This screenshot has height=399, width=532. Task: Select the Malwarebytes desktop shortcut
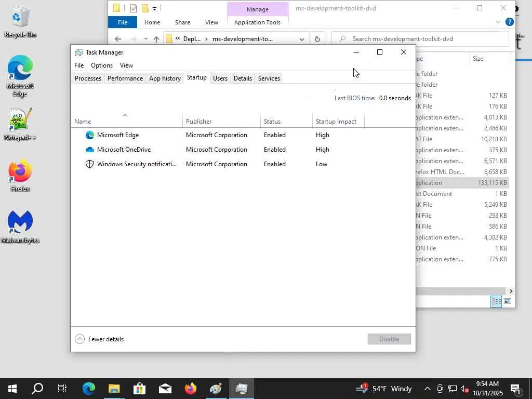coord(20,227)
